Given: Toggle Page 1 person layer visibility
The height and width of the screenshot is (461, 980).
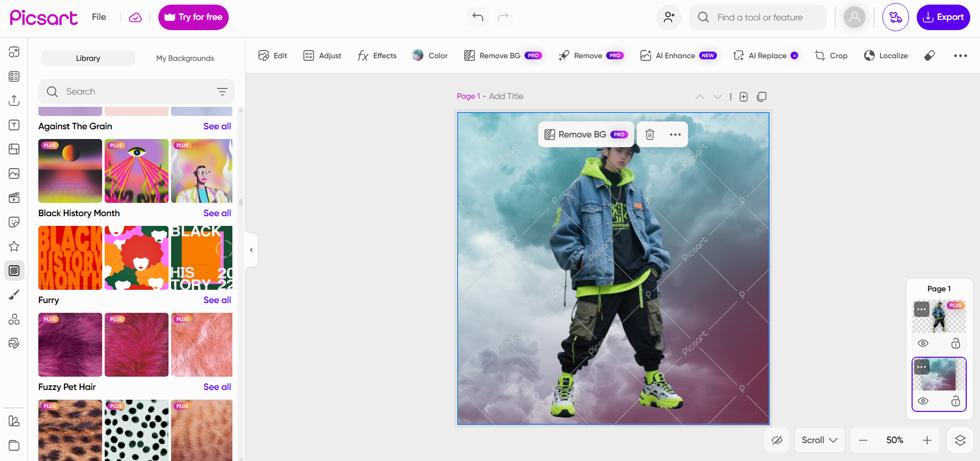Looking at the screenshot, I should [923, 343].
